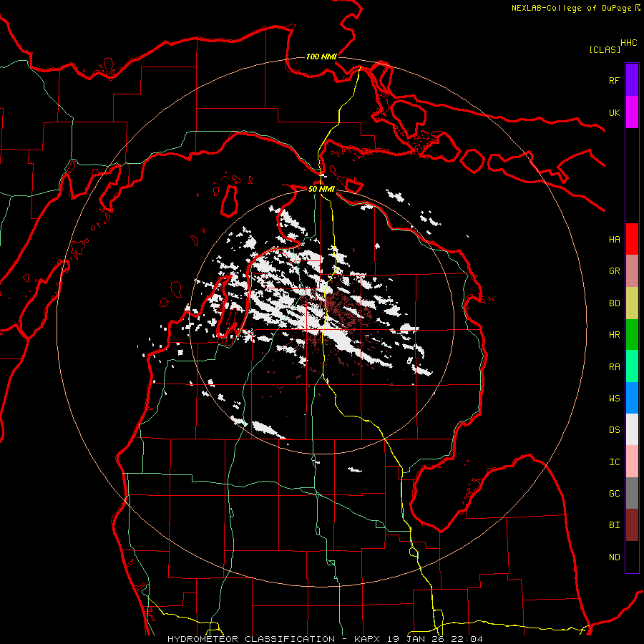The image size is (644, 644).
Task: Click the UK magenta legend swatch
Action: click(632, 112)
